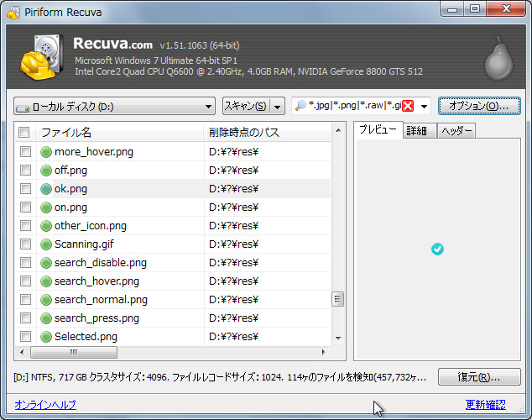
Task: Check the box for Scanning.gif
Action: pos(25,244)
